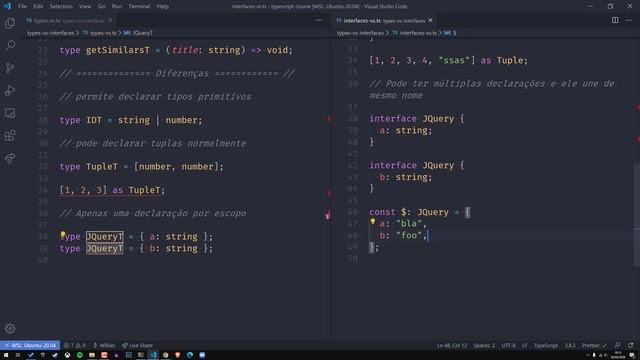This screenshot has height=360, width=640.
Task: Click the notifications bell in status bar
Action: [631, 345]
